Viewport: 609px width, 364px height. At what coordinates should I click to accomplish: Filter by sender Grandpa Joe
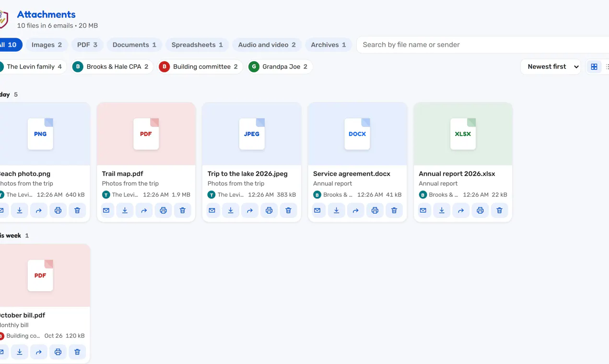coord(280,67)
